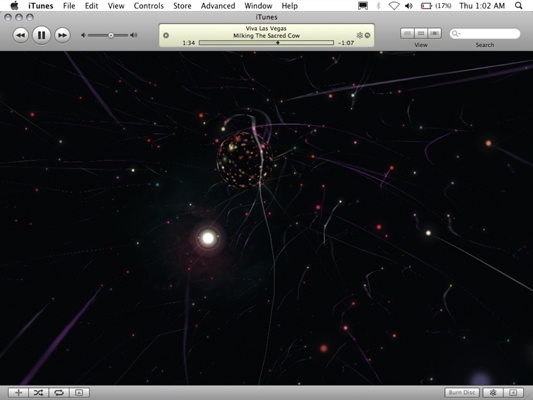The image size is (533, 400).
Task: Click the clock showing Thu 1:02 AM
Action: click(x=482, y=6)
